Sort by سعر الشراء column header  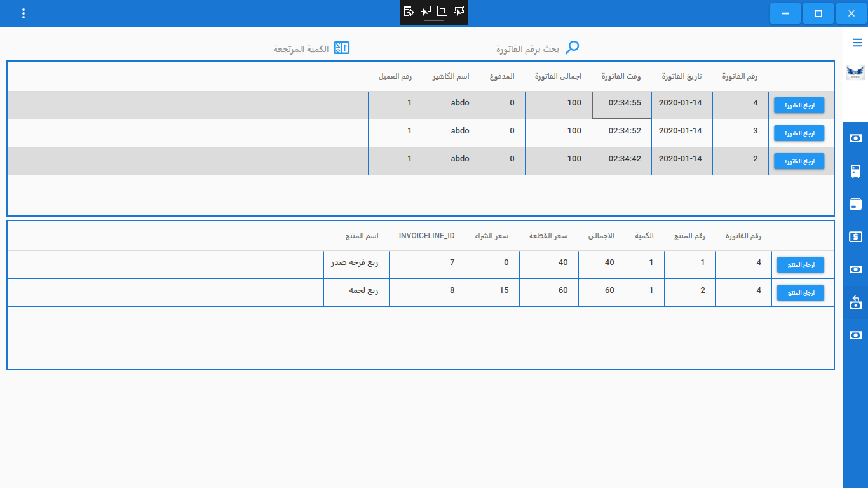coord(491,236)
